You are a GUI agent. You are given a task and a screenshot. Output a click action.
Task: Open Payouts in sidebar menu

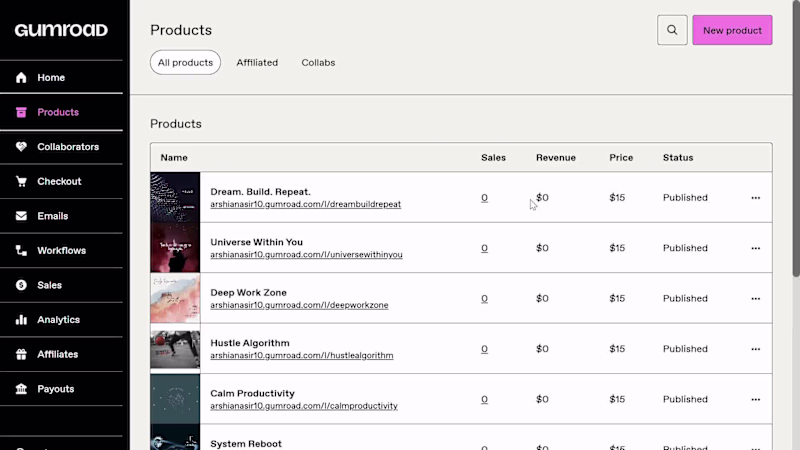[56, 389]
